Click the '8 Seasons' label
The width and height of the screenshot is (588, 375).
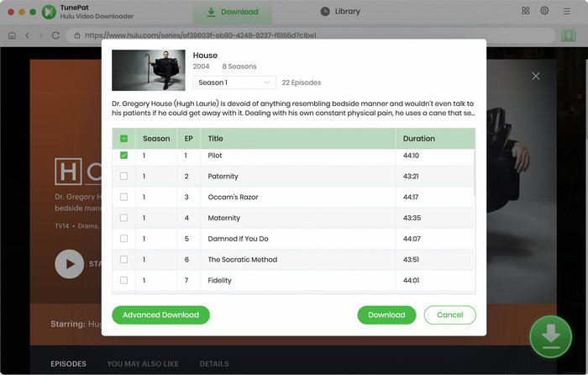[x=239, y=66]
